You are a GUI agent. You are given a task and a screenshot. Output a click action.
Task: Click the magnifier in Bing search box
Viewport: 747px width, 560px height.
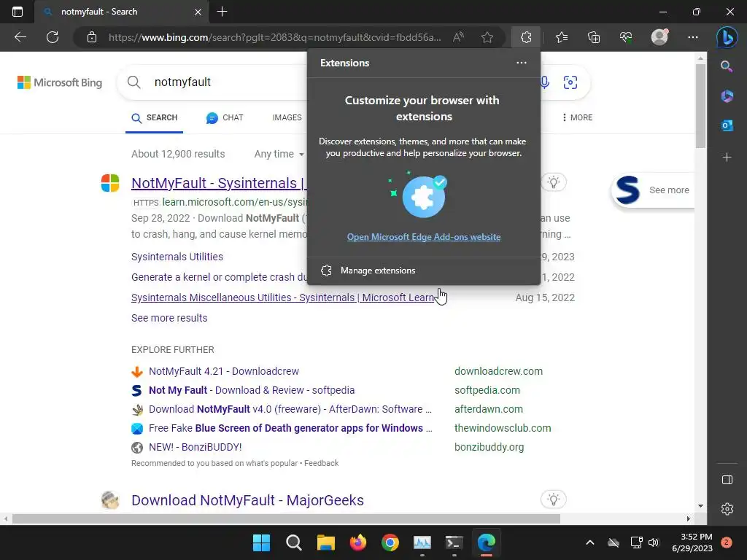click(134, 82)
